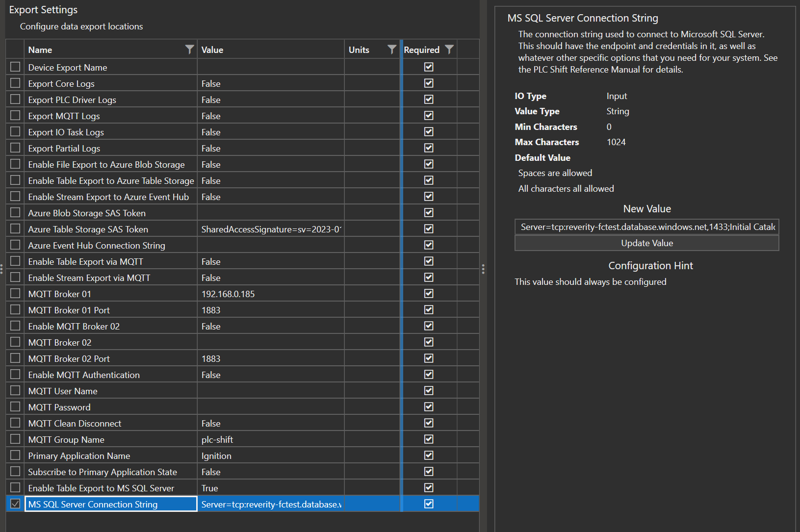
Task: Click the Update Value button
Action: [x=646, y=243]
